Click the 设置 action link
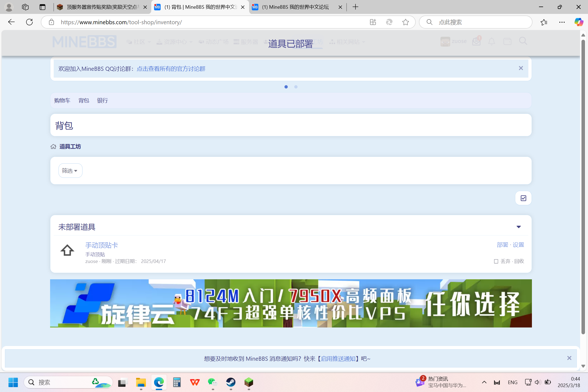The image size is (588, 392). click(x=518, y=245)
